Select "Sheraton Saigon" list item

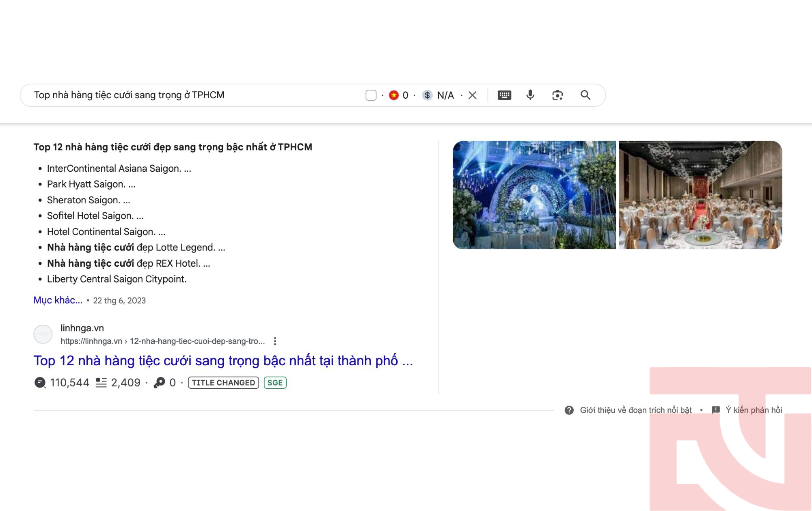point(89,200)
